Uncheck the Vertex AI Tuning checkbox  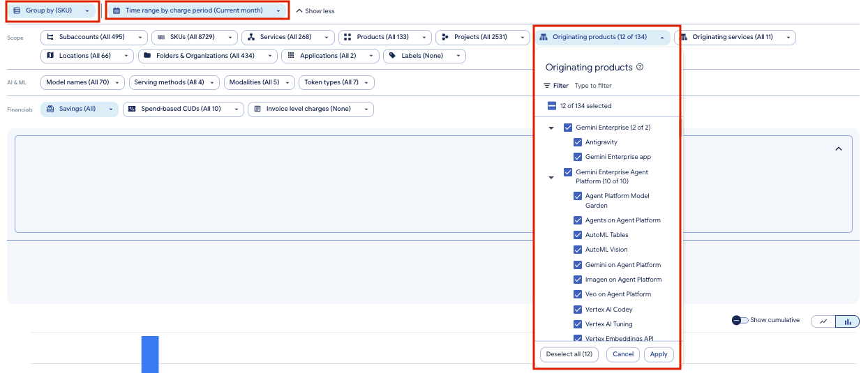click(x=578, y=324)
